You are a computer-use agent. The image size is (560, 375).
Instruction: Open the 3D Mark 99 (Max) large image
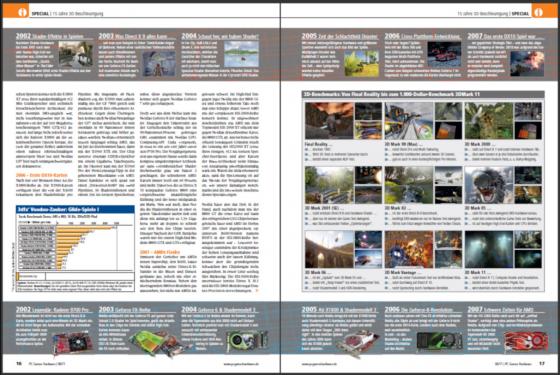(409, 121)
